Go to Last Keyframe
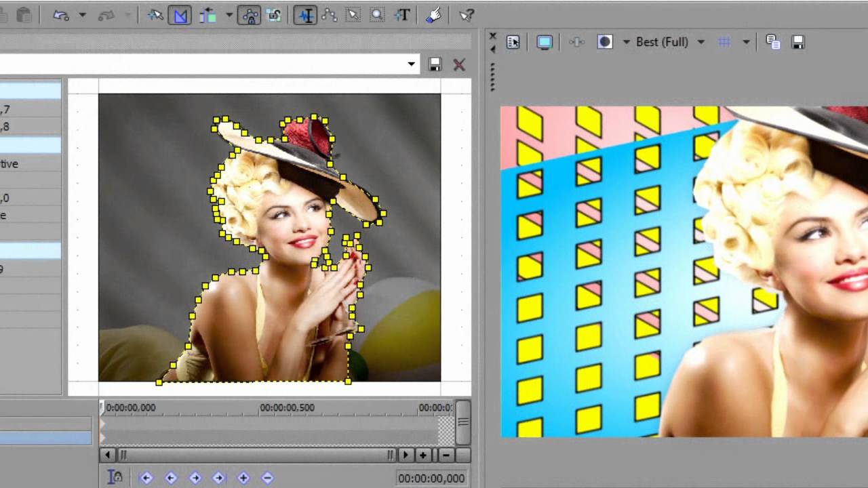The height and width of the screenshot is (488, 868). tap(219, 478)
